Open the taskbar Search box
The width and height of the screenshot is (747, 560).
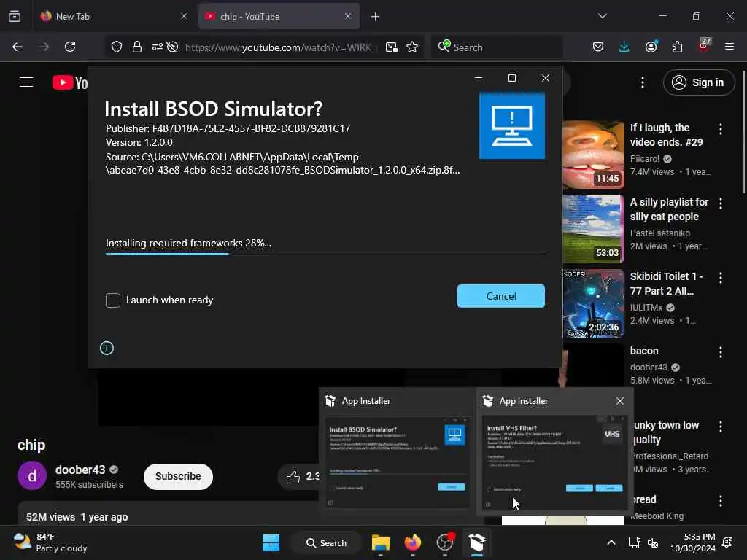(x=326, y=542)
